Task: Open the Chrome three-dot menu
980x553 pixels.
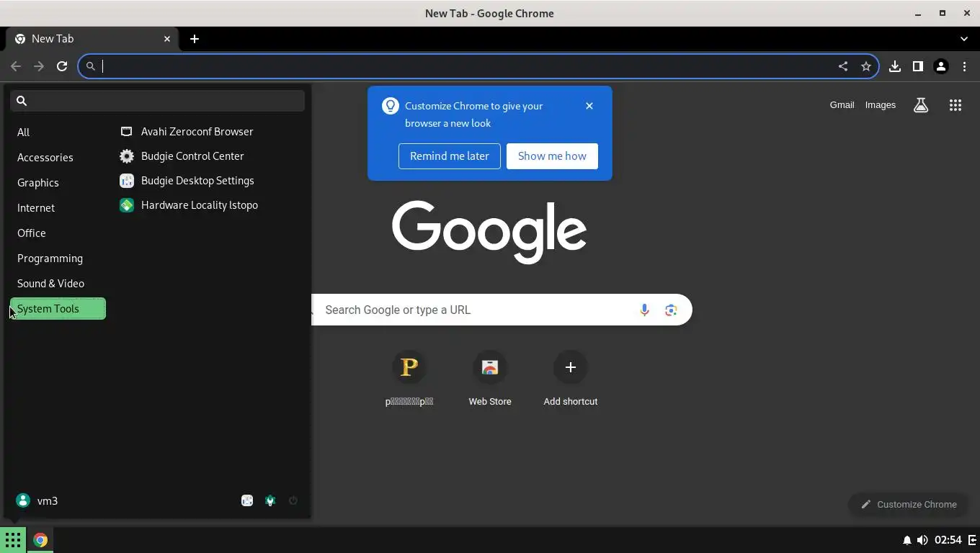Action: [964, 66]
